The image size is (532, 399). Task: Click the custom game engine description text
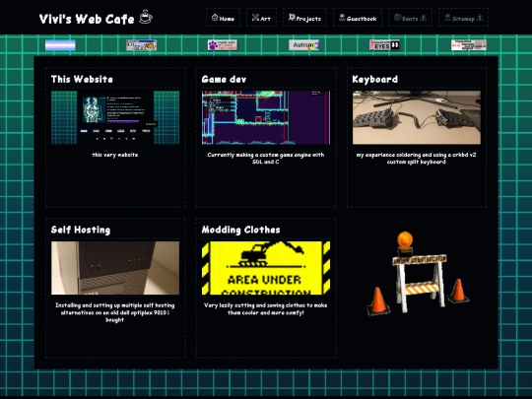266,158
